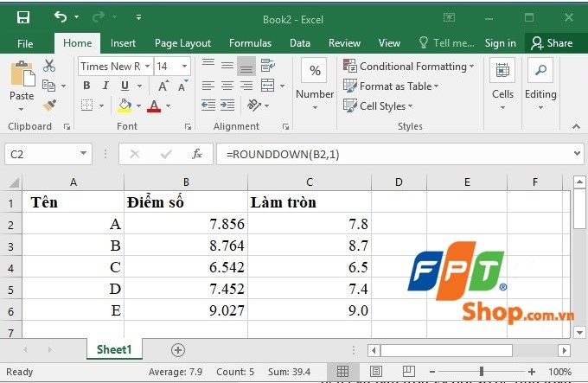Open the font name dropdown

tap(147, 67)
